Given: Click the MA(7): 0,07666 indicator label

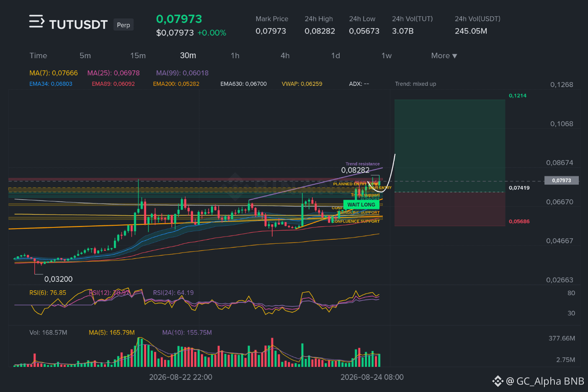Looking at the screenshot, I should (54, 73).
